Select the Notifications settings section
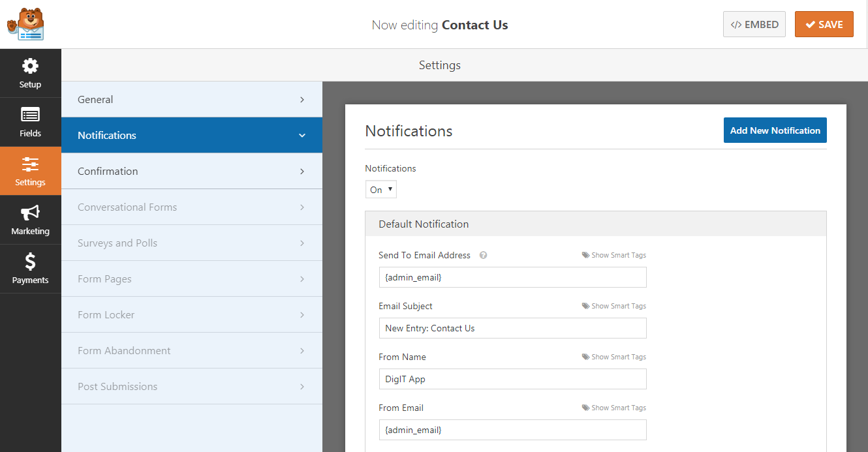868x452 pixels. pos(192,135)
